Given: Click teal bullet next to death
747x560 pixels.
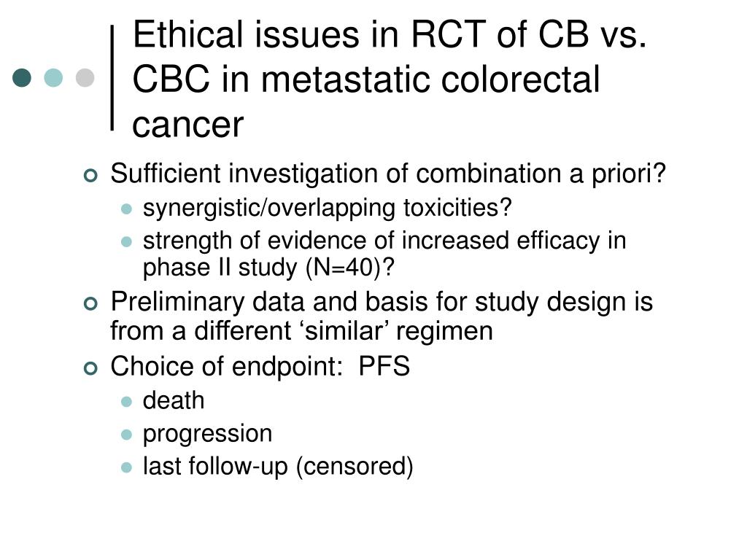Looking at the screenshot, I should coord(126,402).
